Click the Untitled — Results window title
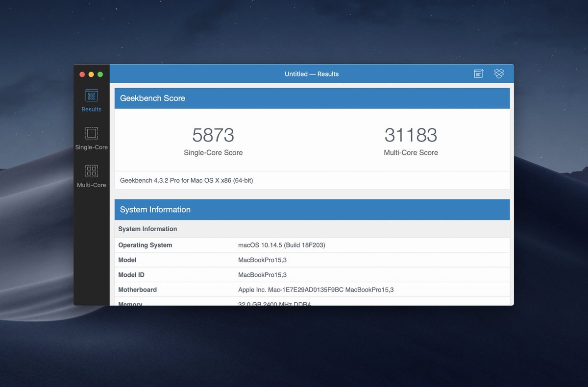 (312, 74)
